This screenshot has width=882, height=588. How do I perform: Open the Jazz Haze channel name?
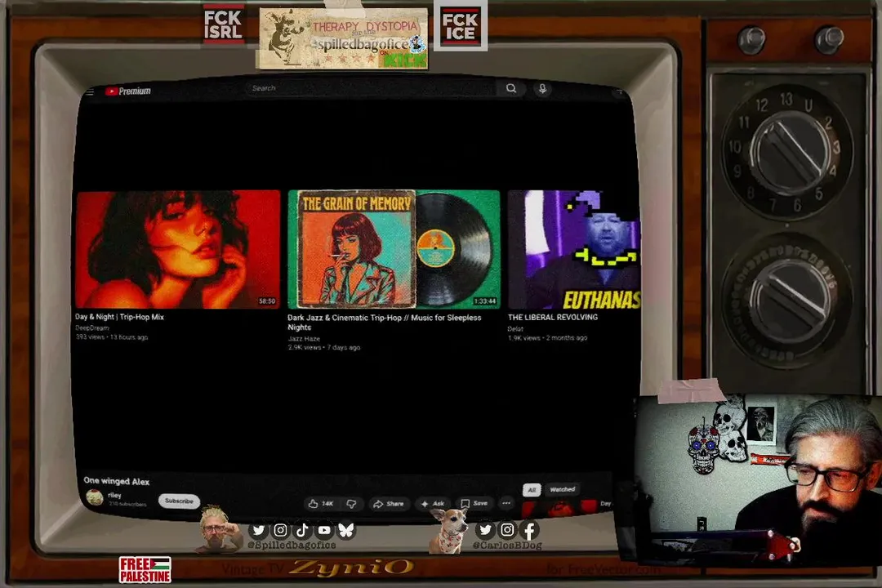click(304, 339)
